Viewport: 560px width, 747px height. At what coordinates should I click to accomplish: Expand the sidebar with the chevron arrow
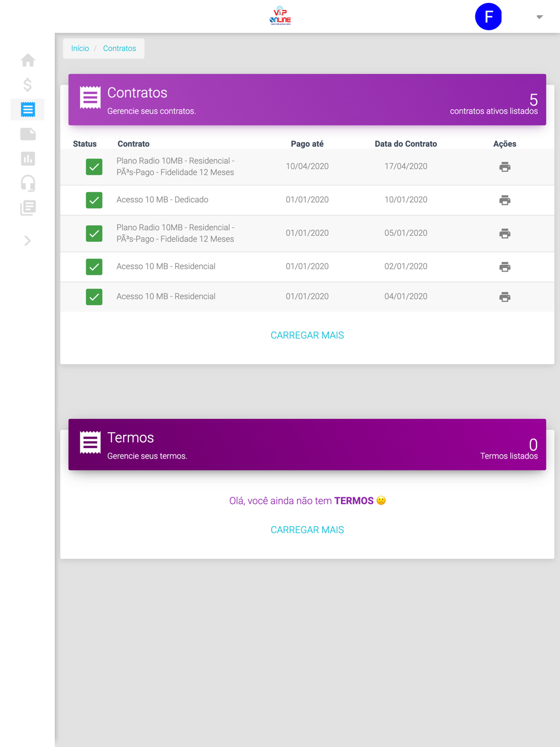pos(27,241)
